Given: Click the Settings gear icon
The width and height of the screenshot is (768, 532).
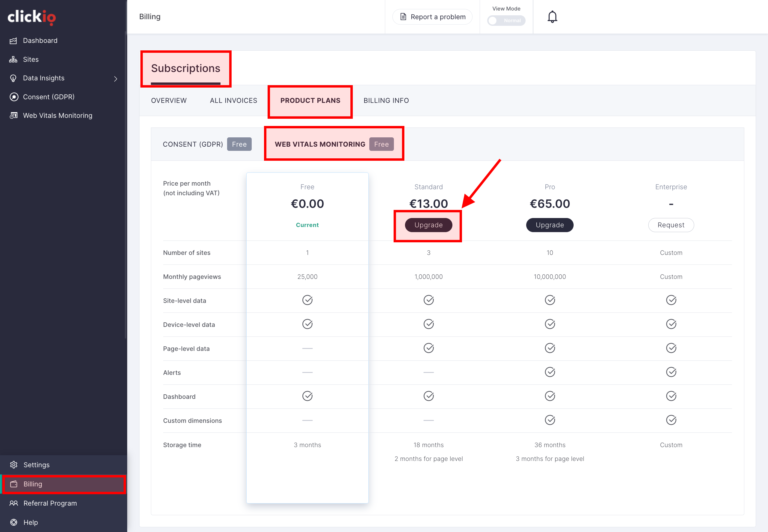Looking at the screenshot, I should tap(14, 465).
